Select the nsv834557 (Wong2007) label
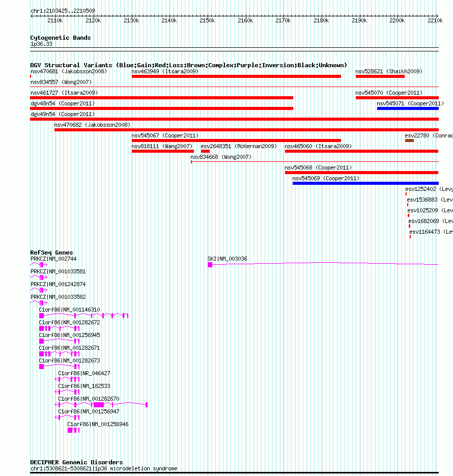The height and width of the screenshot is (476, 453). pyautogui.click(x=61, y=82)
